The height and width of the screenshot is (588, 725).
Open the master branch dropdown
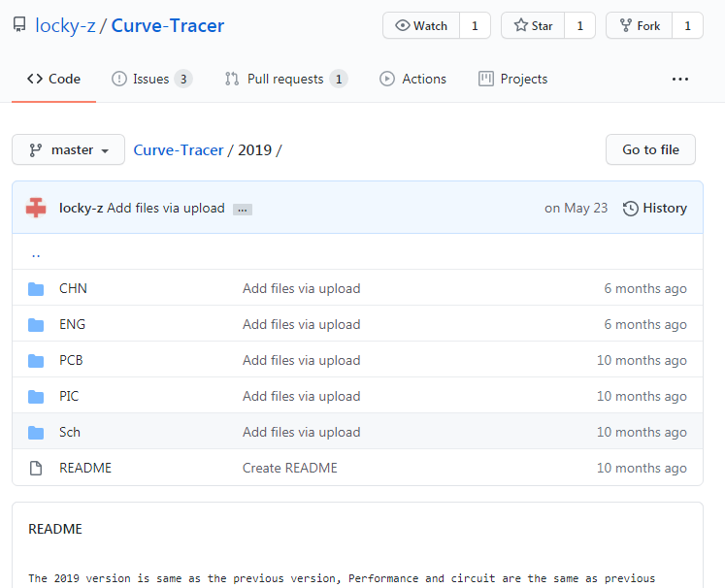pyautogui.click(x=69, y=149)
